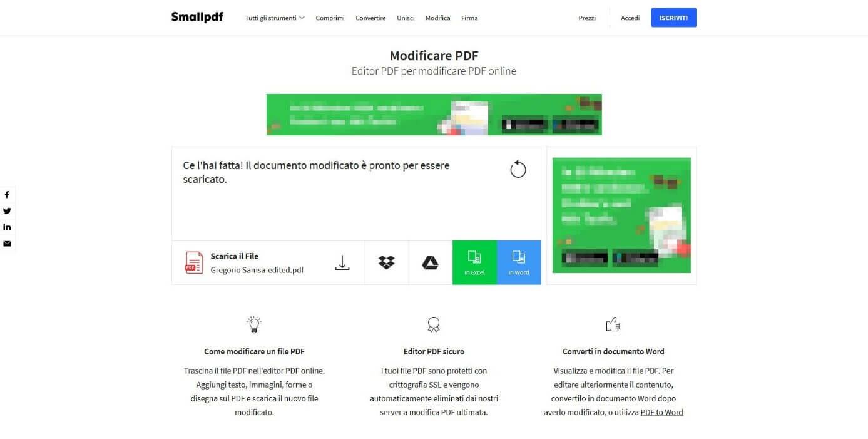Expand the Tutti gli strumenti menu

pyautogui.click(x=275, y=18)
